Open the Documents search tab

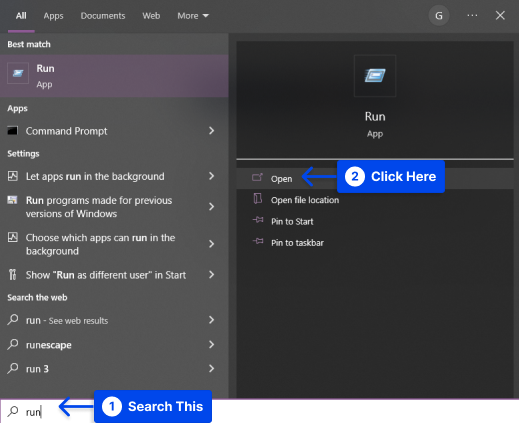coord(103,16)
